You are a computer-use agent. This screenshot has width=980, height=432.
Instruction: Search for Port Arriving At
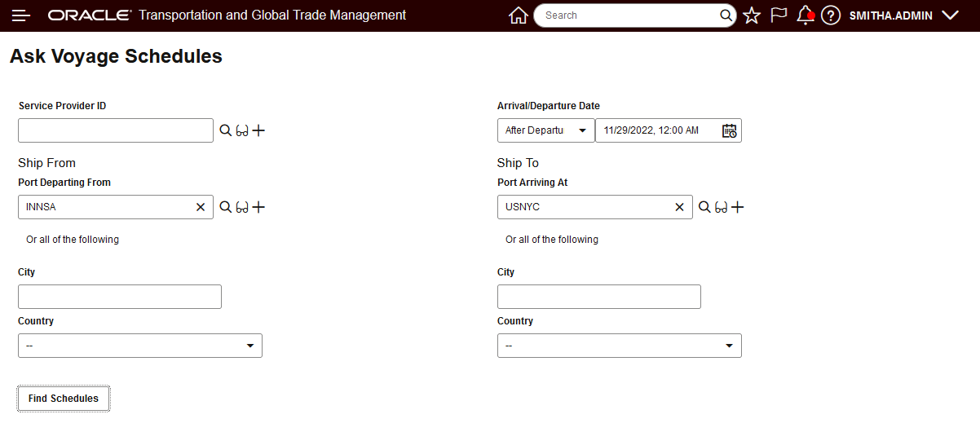coord(704,207)
